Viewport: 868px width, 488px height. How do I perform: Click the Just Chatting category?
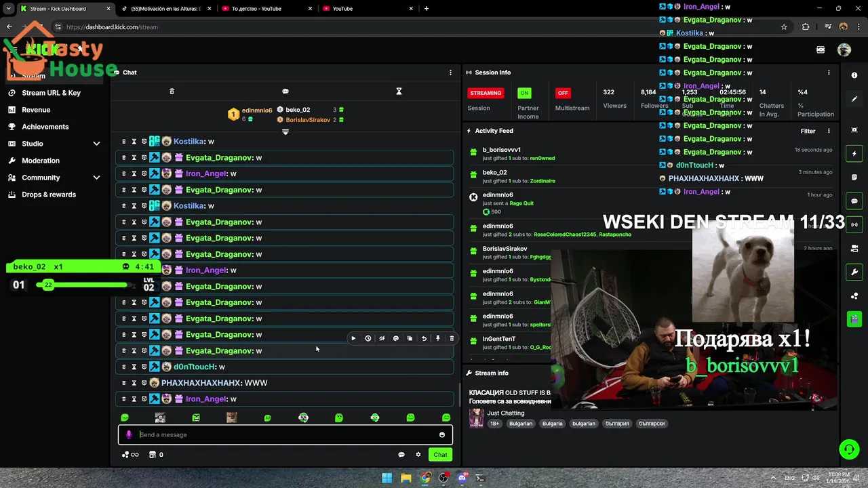pyautogui.click(x=505, y=413)
